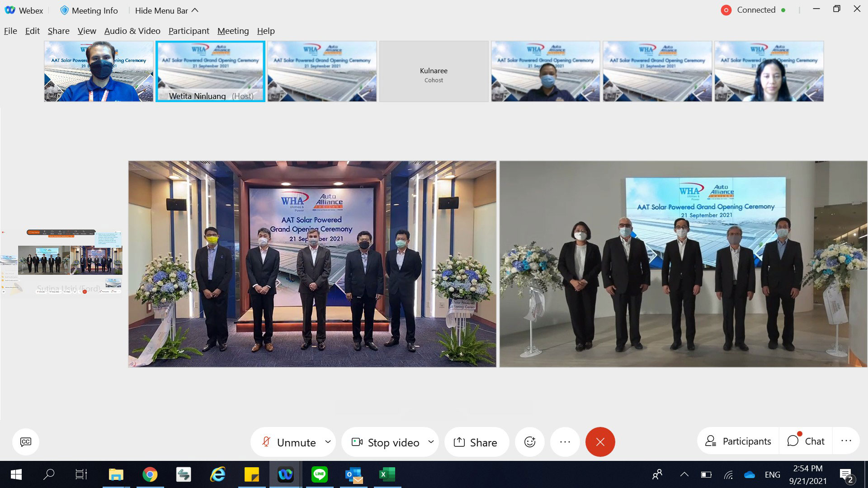Show hidden tray icons arrow

684,474
